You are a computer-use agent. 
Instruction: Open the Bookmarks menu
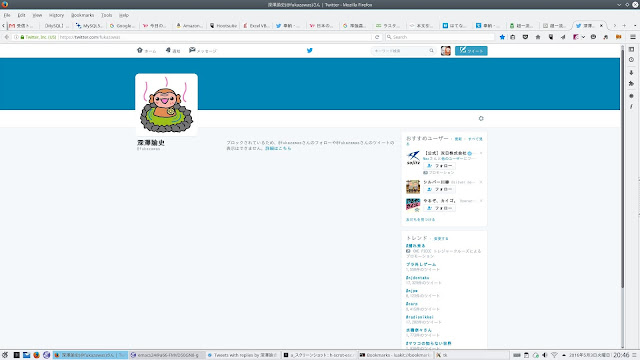82,15
